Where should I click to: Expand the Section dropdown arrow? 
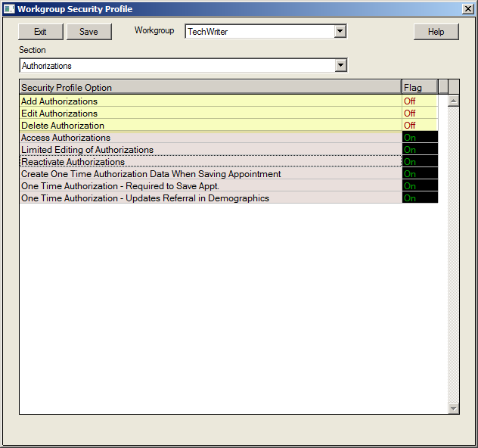pyautogui.click(x=340, y=66)
